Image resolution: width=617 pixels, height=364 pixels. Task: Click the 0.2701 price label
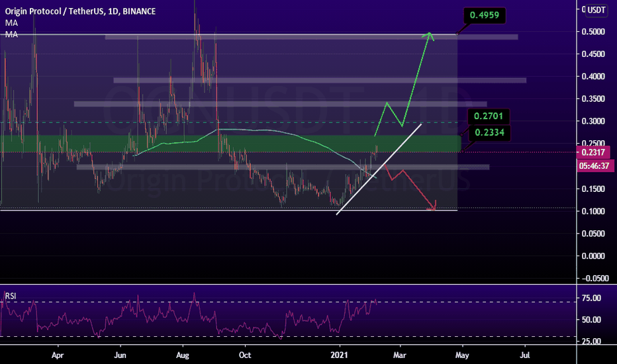click(489, 116)
